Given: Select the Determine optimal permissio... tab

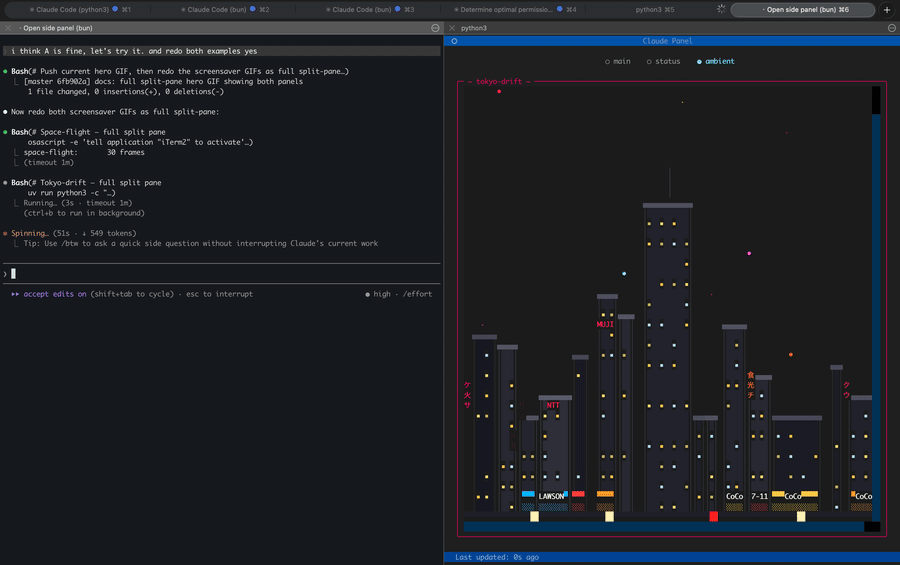Looking at the screenshot, I should (515, 9).
